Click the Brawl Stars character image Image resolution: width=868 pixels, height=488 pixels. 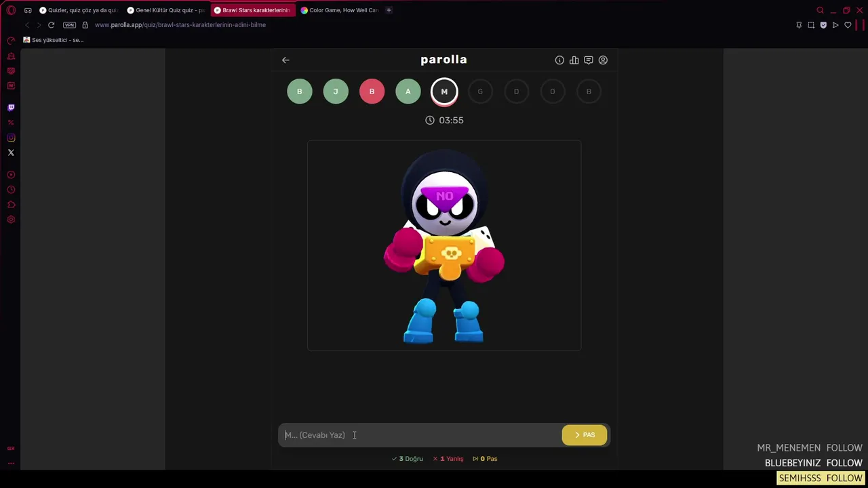444,245
